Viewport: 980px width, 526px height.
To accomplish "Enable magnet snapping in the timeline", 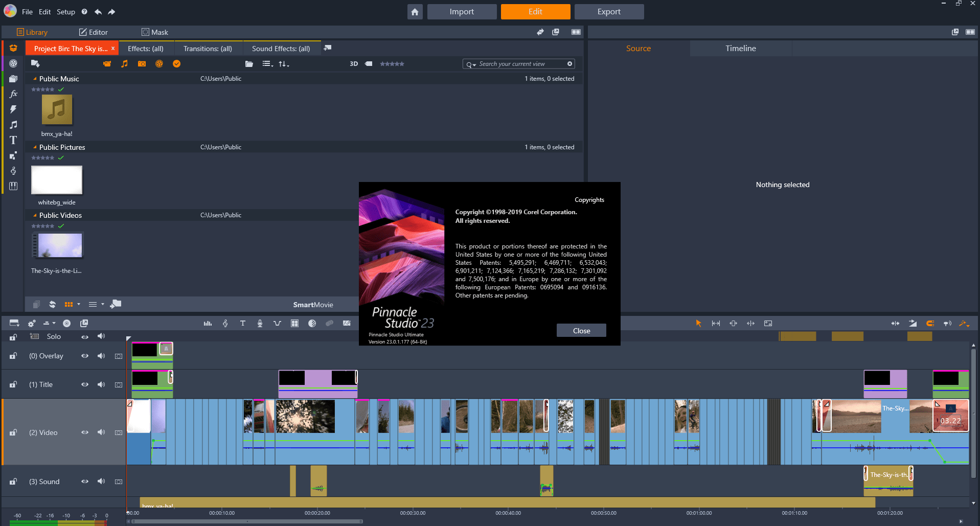I will 930,323.
